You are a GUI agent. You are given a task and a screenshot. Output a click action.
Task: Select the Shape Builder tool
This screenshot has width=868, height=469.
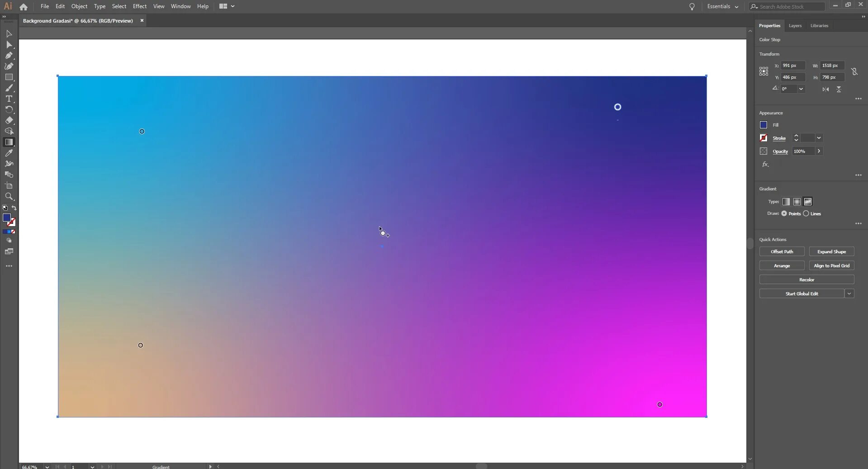9,132
